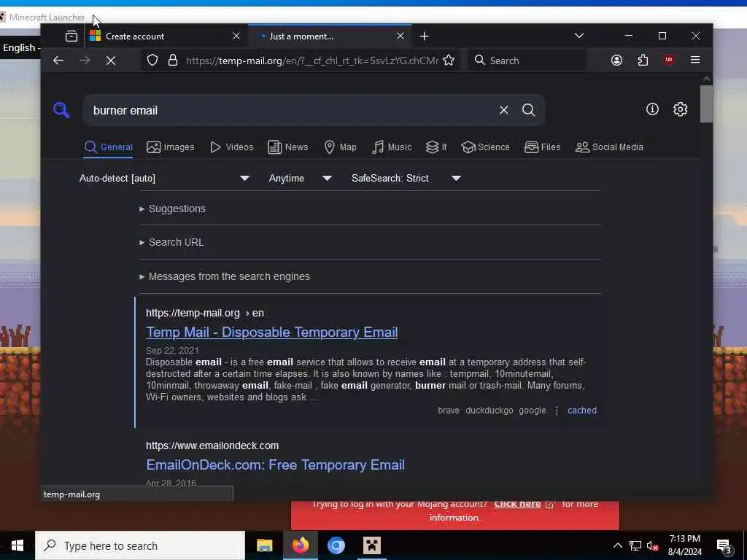Open result options three-dot icon
The height and width of the screenshot is (560, 747).
[x=557, y=411]
